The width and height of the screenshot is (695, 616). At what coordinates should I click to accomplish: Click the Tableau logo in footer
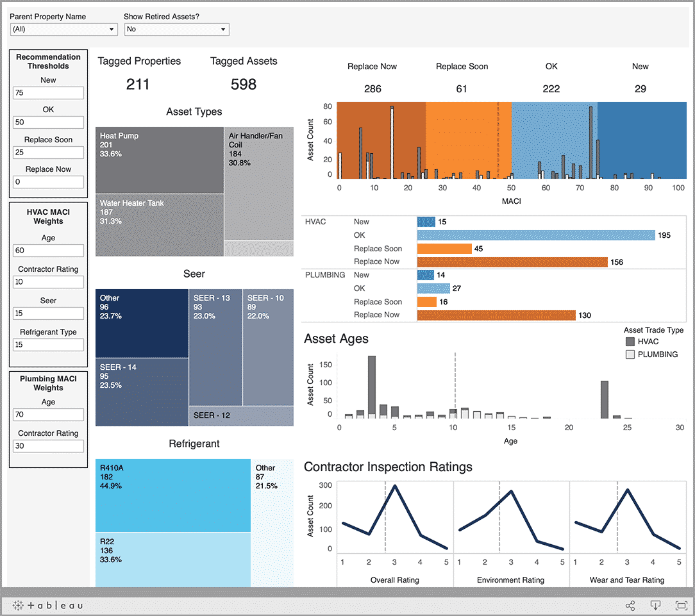click(x=47, y=605)
